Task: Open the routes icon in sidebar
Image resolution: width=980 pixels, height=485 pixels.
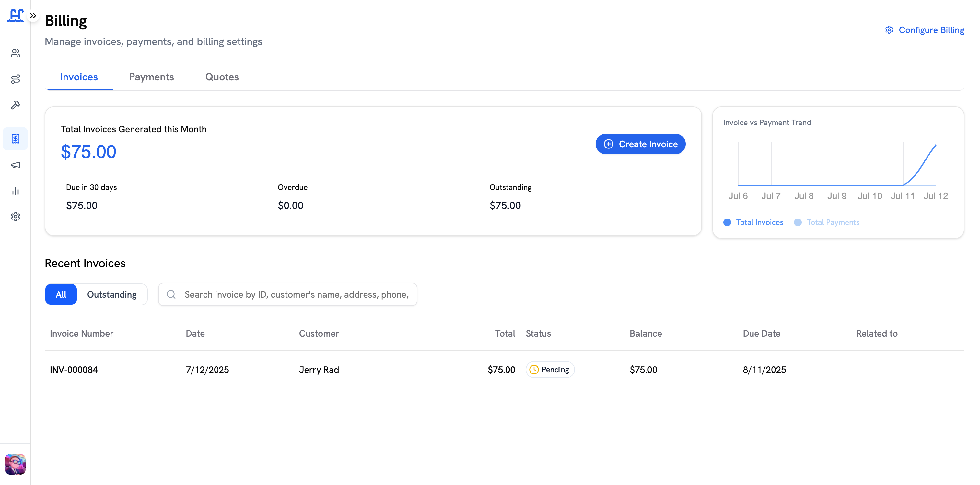Action: [x=16, y=79]
